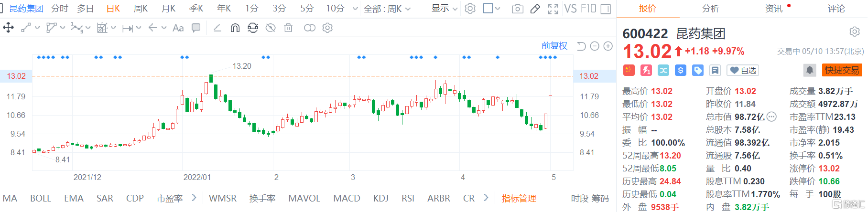Expand arrow tool dropdown arrow
Screen dimensions: 868x212
[164, 28]
